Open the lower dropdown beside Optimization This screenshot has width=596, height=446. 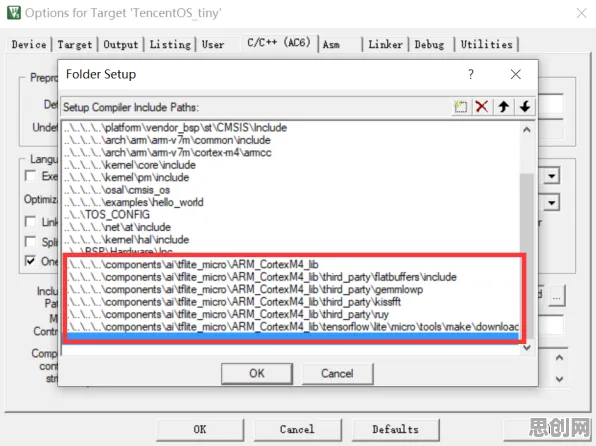[x=552, y=203]
